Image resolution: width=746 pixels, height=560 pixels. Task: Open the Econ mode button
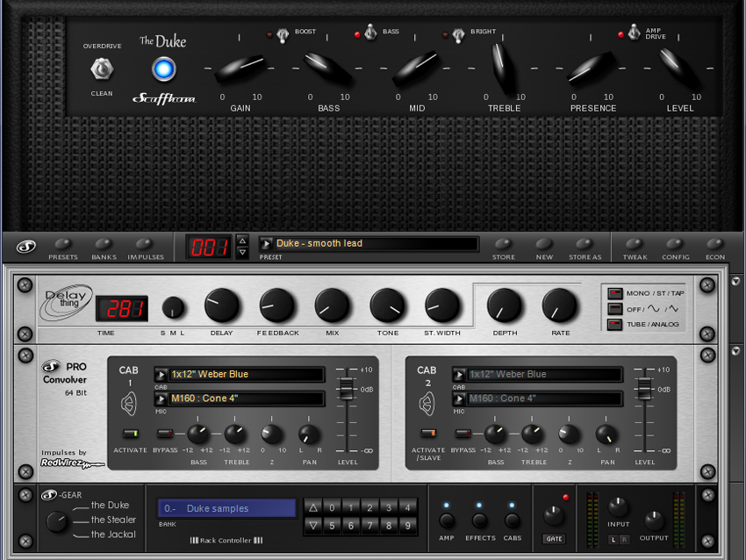pyautogui.click(x=715, y=245)
